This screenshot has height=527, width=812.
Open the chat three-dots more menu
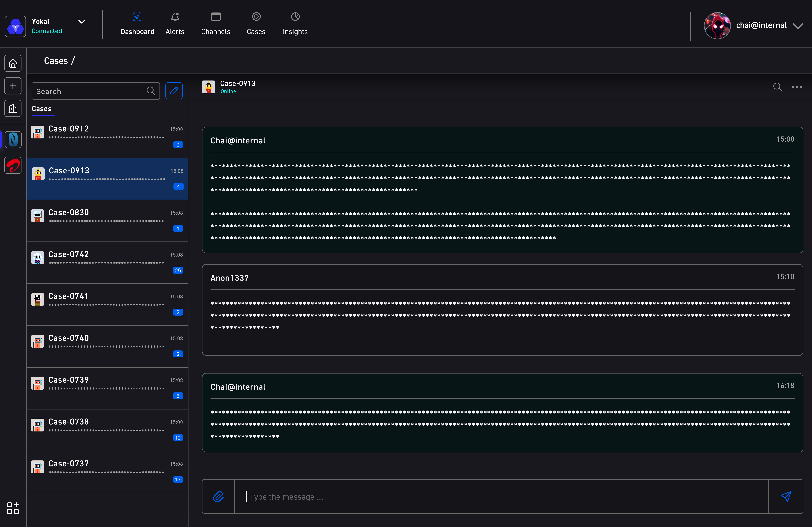pyautogui.click(x=797, y=87)
